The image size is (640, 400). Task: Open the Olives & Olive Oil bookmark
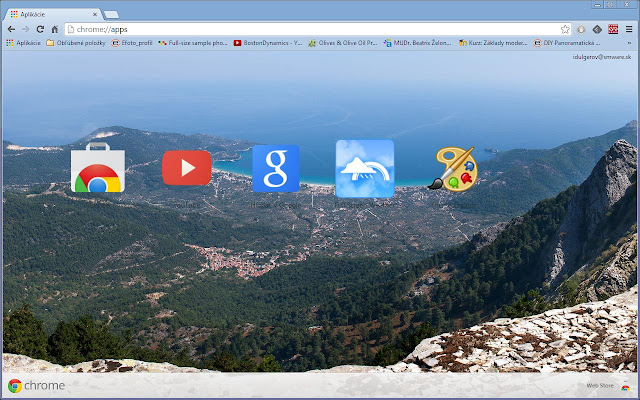(x=343, y=43)
